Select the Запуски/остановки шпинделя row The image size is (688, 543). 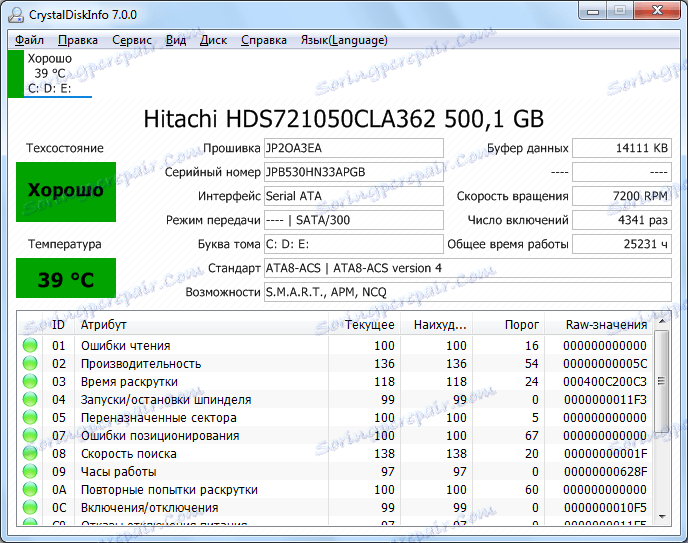336,400
